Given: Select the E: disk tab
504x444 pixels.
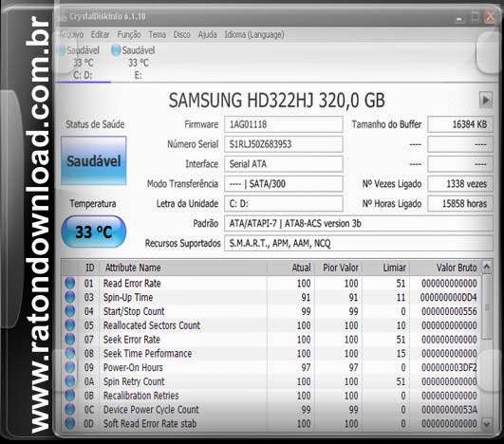Looking at the screenshot, I should coord(138,63).
